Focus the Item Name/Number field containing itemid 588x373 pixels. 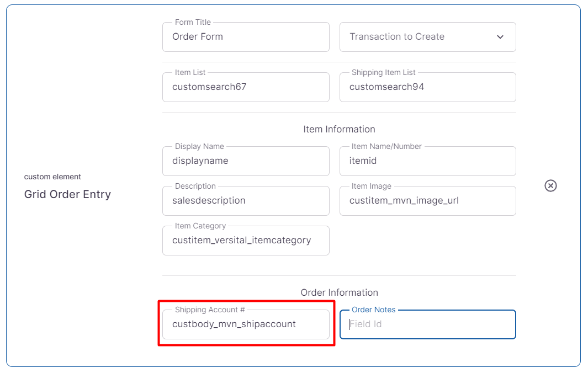point(427,161)
